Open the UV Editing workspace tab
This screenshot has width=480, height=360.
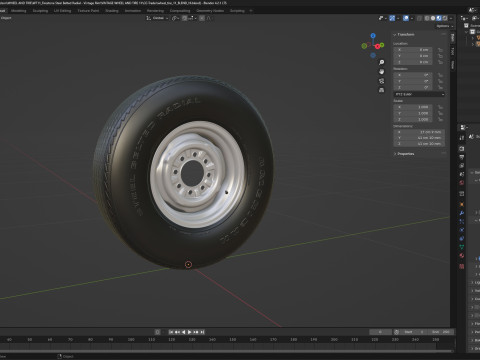62,11
